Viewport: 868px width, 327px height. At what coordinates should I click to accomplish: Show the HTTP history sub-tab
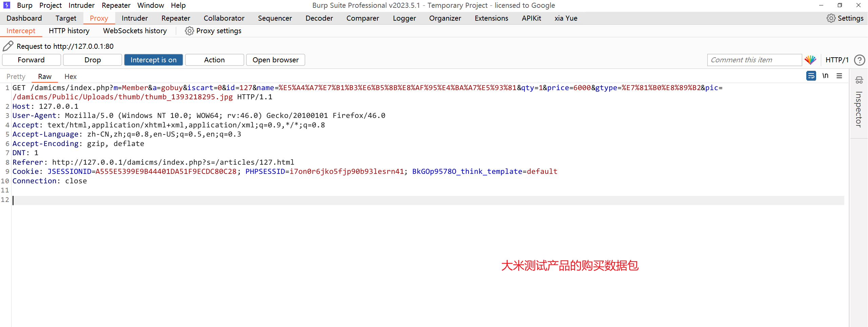[69, 31]
